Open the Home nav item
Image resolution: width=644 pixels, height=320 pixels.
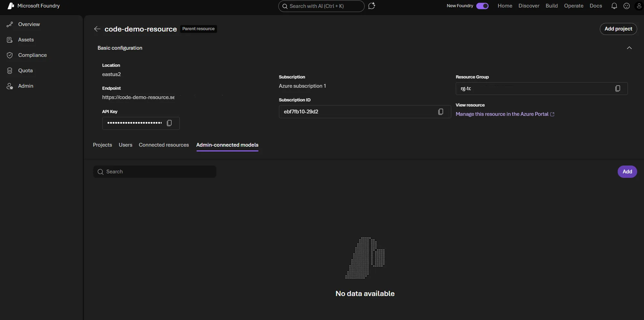(x=505, y=6)
